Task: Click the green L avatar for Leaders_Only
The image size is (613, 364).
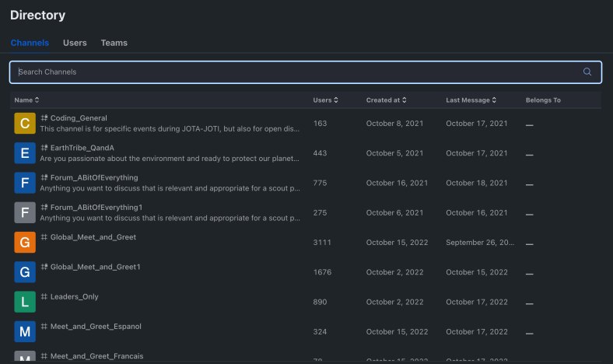Action: tap(25, 301)
